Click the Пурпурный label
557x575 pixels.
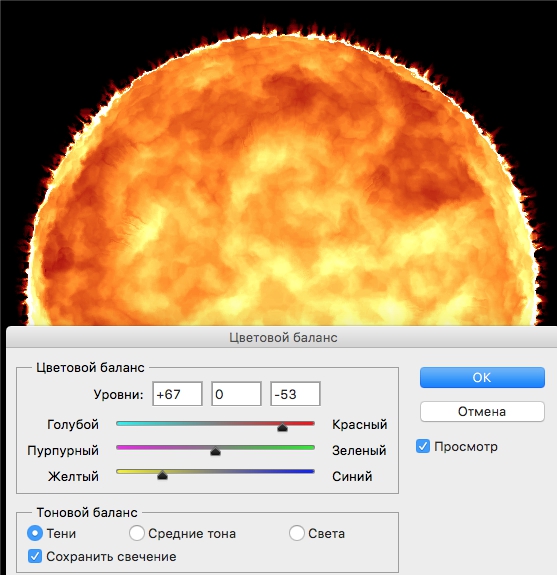pos(63,451)
